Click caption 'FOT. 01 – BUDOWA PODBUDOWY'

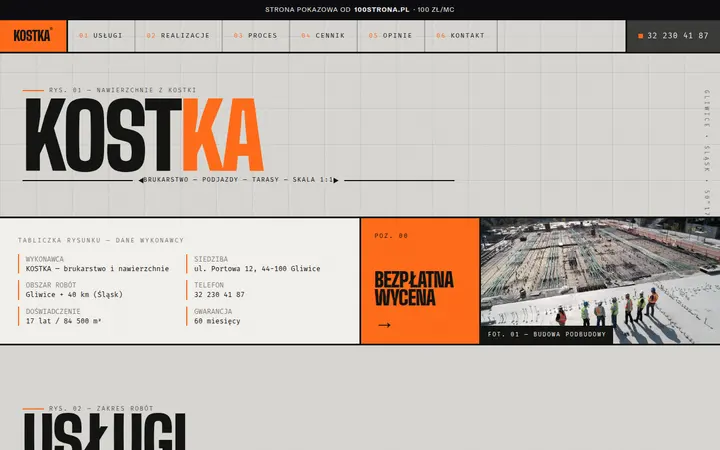pyautogui.click(x=546, y=335)
